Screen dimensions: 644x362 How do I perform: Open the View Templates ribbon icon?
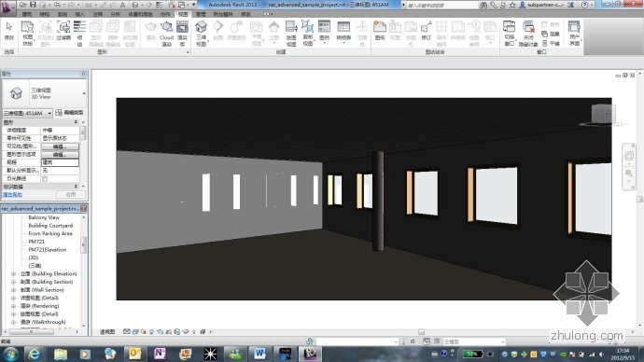tap(27, 32)
